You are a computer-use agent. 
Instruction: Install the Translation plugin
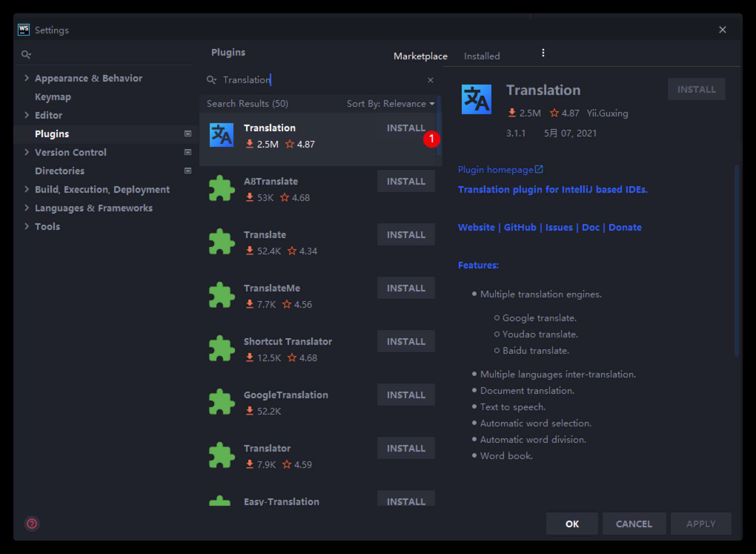click(406, 128)
